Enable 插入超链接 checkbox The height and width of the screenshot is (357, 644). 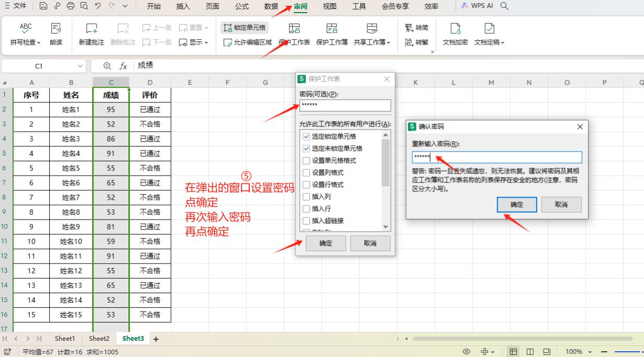(306, 221)
